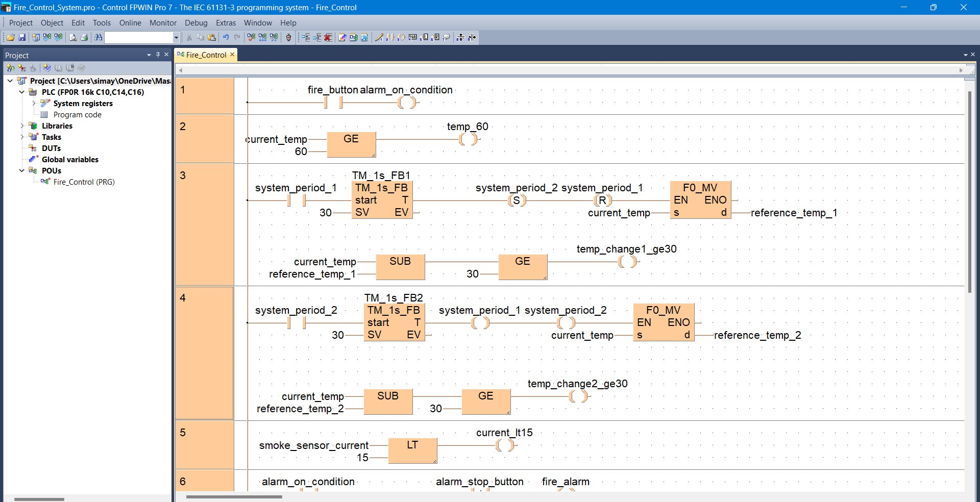Select DUTs in project tree
Screen dimensions: 980x502
pyautogui.click(x=51, y=148)
